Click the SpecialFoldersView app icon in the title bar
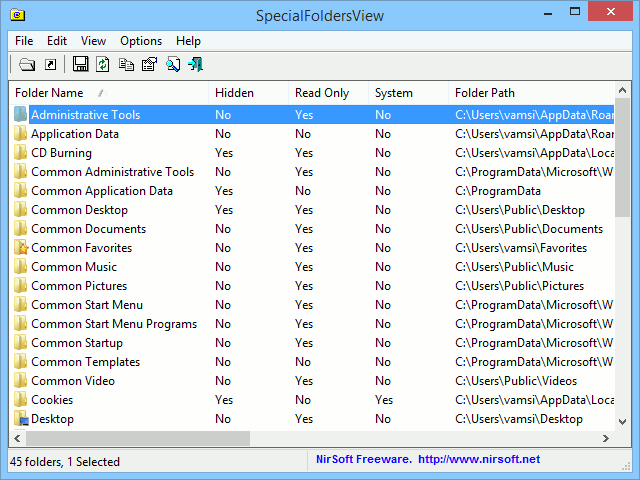This screenshot has height=480, width=640. point(18,15)
